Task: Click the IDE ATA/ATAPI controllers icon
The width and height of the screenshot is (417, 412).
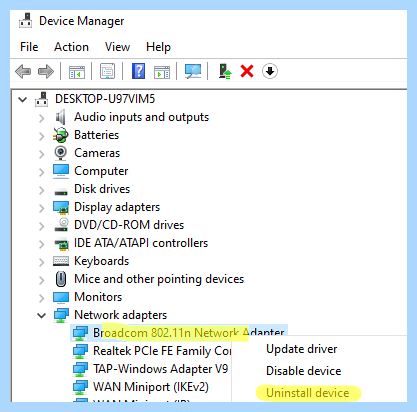Action: (x=61, y=244)
